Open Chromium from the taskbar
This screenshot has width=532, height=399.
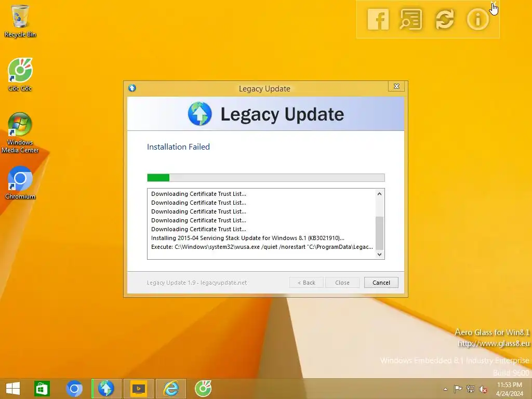click(x=74, y=389)
